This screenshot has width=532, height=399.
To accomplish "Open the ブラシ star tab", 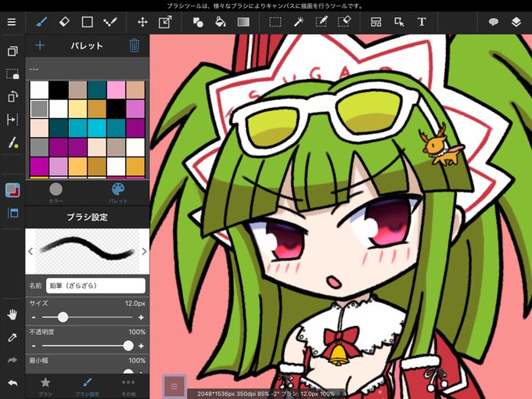I will coord(45,386).
